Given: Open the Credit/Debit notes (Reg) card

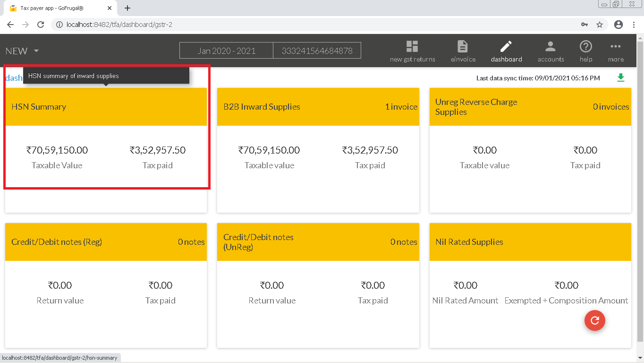Looking at the screenshot, I should [106, 285].
